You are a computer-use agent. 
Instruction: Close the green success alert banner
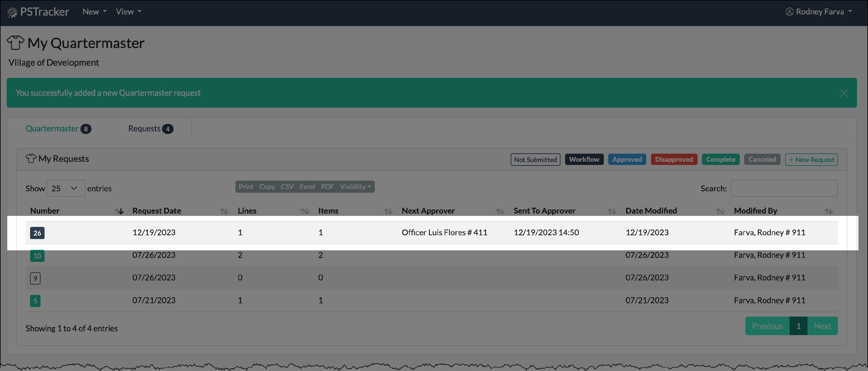[843, 93]
